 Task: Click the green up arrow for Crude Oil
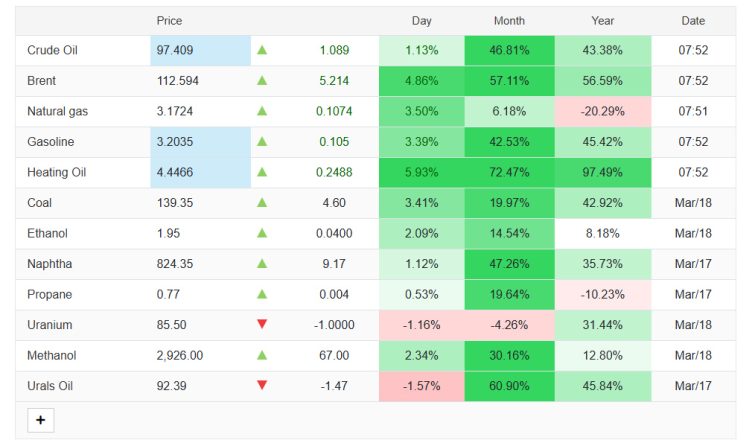[x=262, y=50]
